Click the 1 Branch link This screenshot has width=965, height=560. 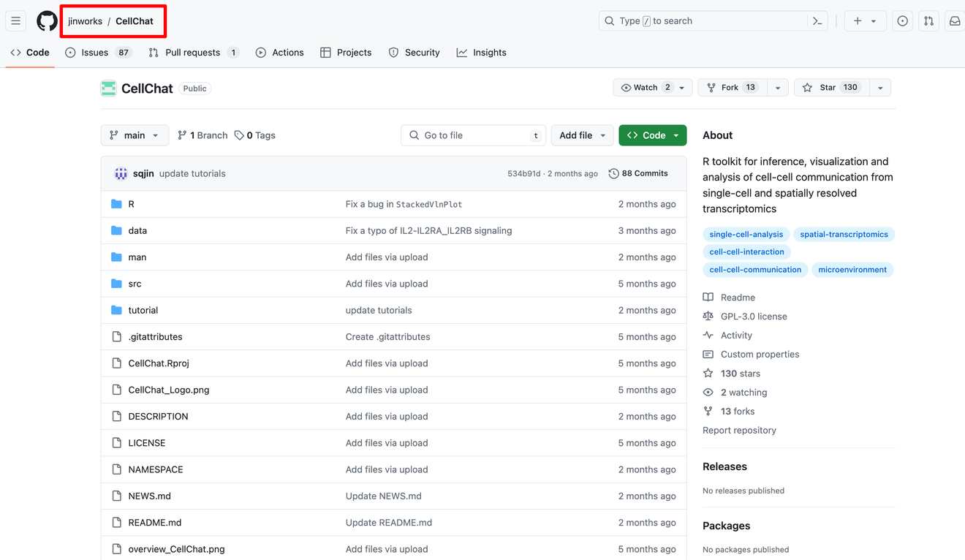point(203,135)
